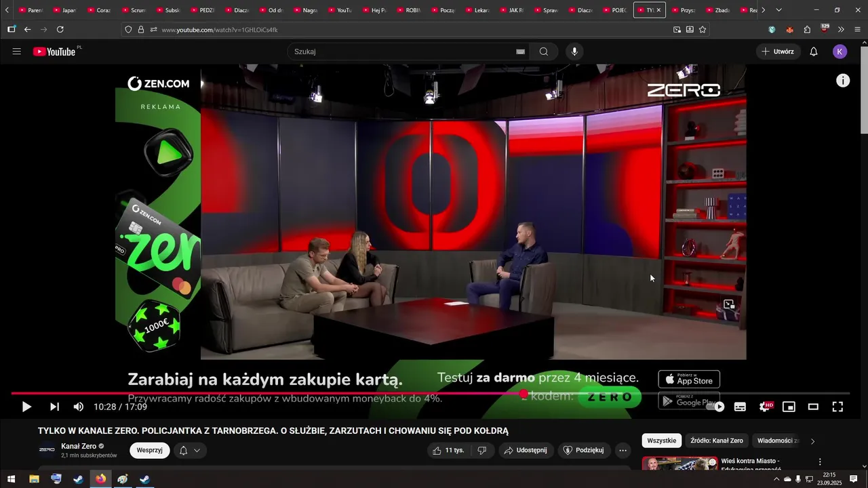Viewport: 868px width, 488px height.
Task: Bookmark the page with the star icon
Action: click(x=703, y=30)
